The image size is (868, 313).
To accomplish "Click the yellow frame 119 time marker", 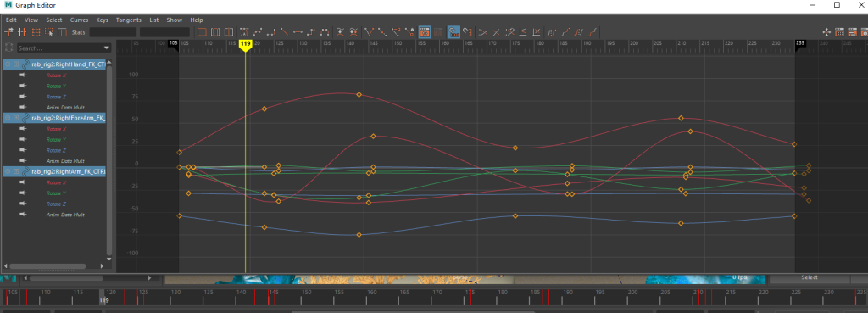I will (x=246, y=44).
